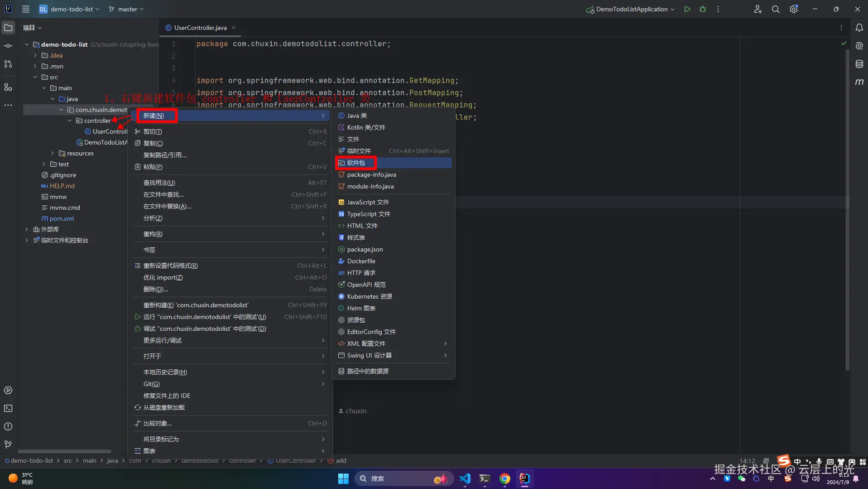The width and height of the screenshot is (868, 489).
Task: Select .gitignore in project tree
Action: 63,175
